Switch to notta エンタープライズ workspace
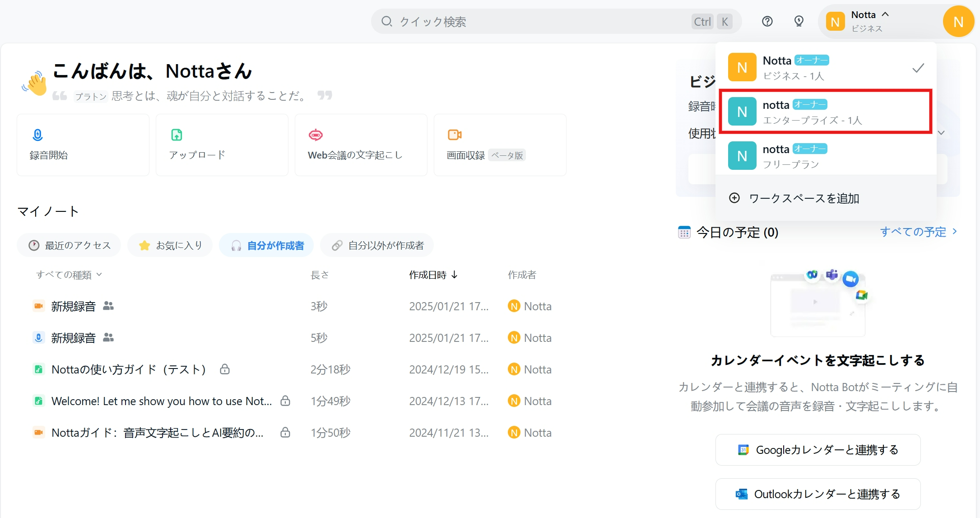This screenshot has width=980, height=518. 826,112
